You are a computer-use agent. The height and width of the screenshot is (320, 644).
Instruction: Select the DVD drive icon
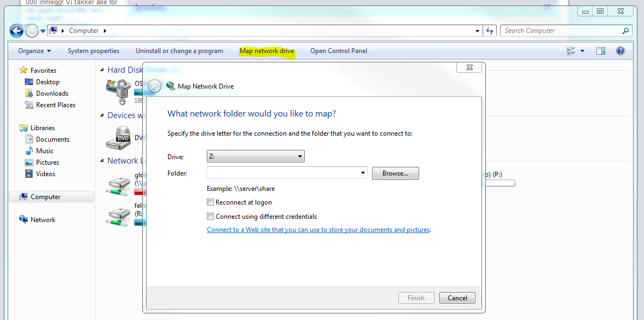coord(118,137)
